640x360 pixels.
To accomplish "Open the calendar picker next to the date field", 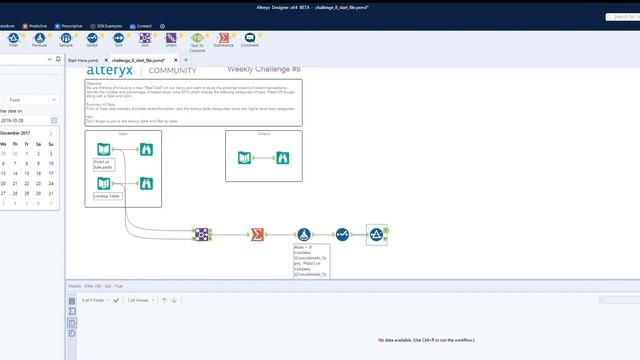I will (54, 120).
